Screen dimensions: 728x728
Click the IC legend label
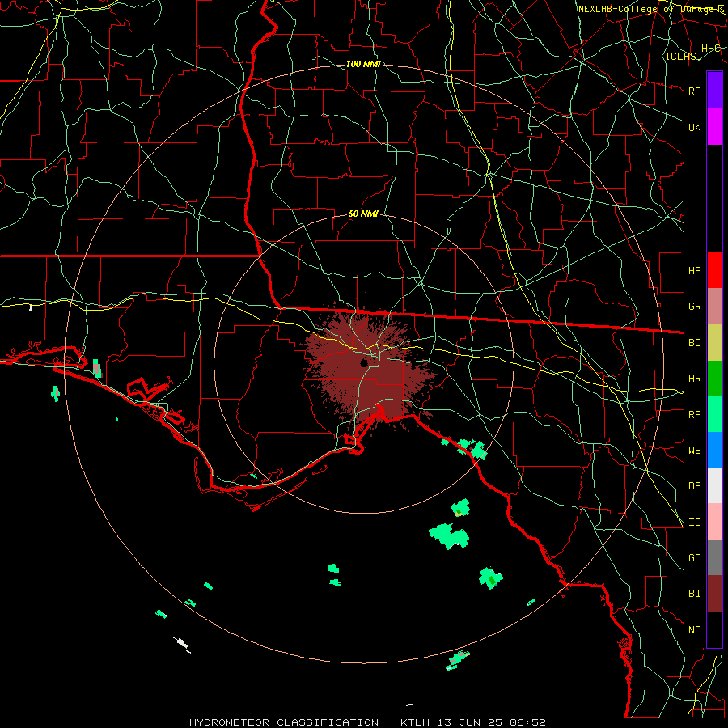click(x=694, y=523)
